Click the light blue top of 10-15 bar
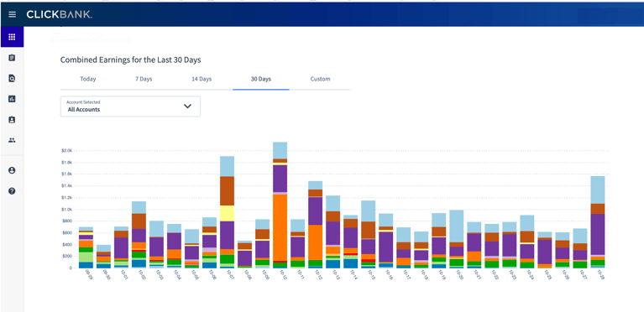The width and height of the screenshot is (644, 312). [369, 211]
